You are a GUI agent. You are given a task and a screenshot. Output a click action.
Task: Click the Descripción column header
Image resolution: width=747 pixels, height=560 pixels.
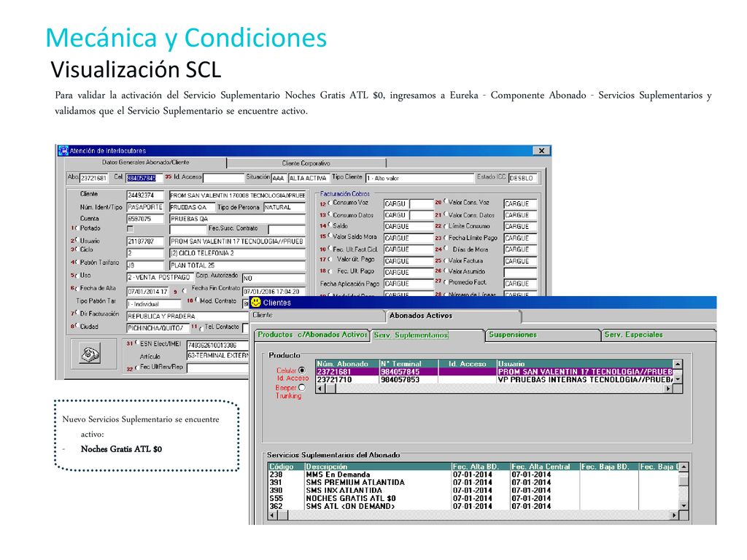click(x=378, y=467)
